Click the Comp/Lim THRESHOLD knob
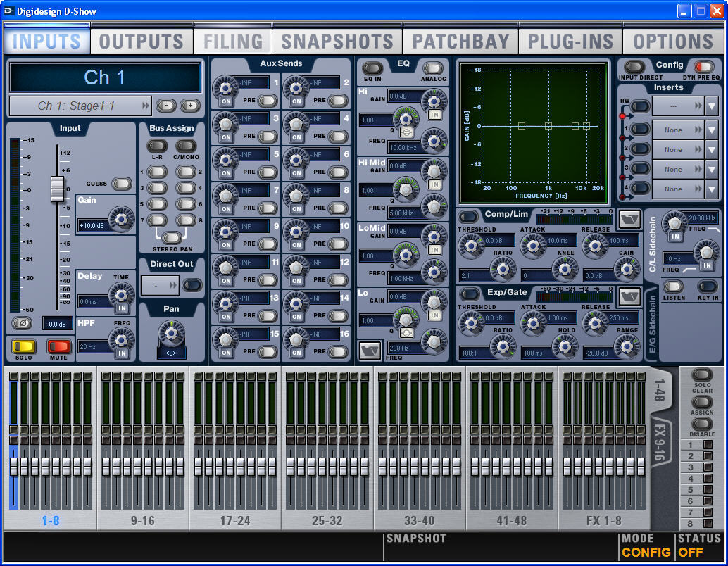The image size is (728, 566). (471, 245)
